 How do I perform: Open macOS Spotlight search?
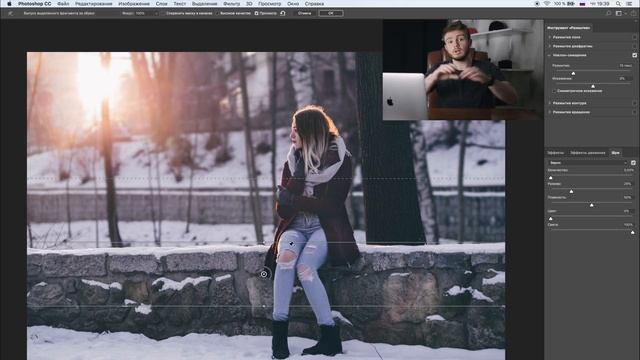point(618,4)
